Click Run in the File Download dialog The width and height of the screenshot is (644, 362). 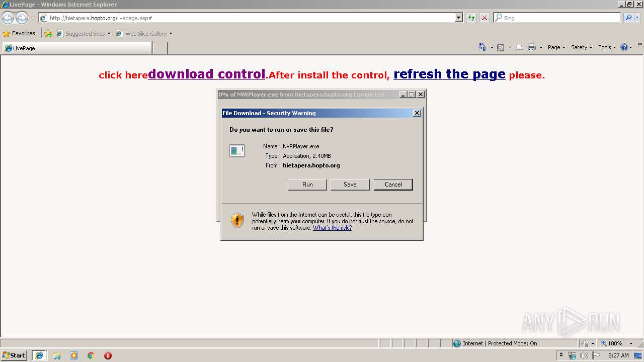pos(307,185)
